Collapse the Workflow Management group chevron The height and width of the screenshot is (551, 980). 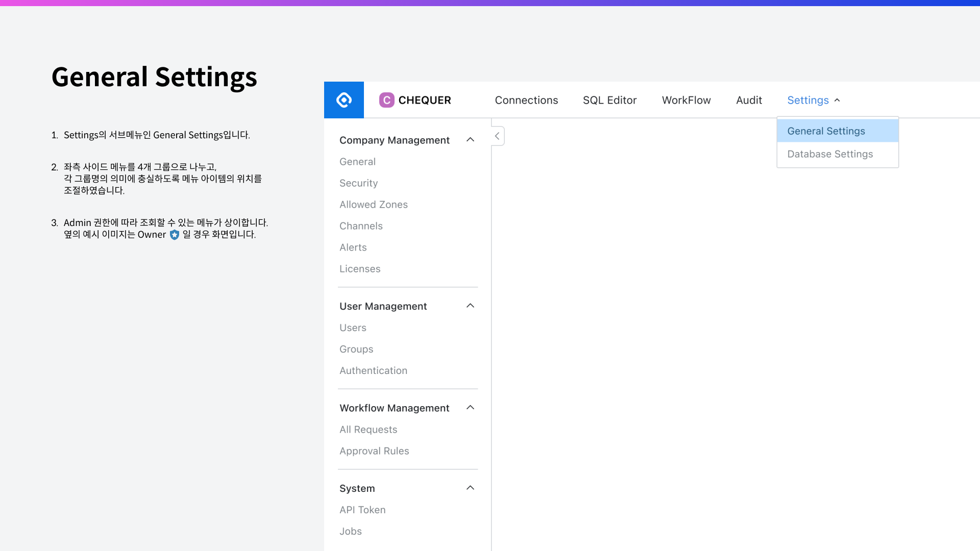pos(470,408)
